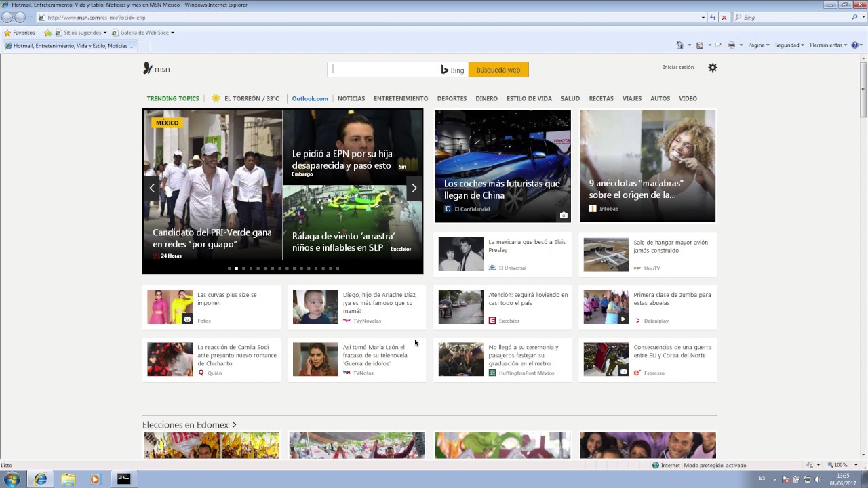
Task: Open the command prompt taskbar icon
Action: click(x=123, y=479)
